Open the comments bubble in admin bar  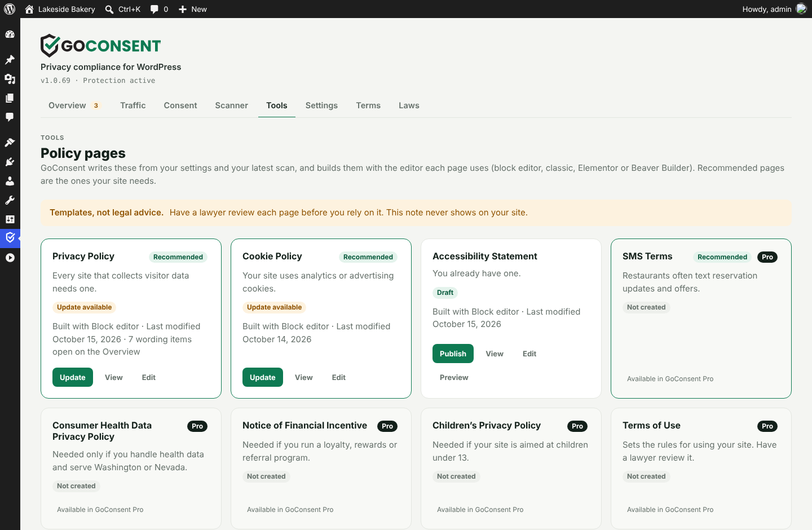159,9
